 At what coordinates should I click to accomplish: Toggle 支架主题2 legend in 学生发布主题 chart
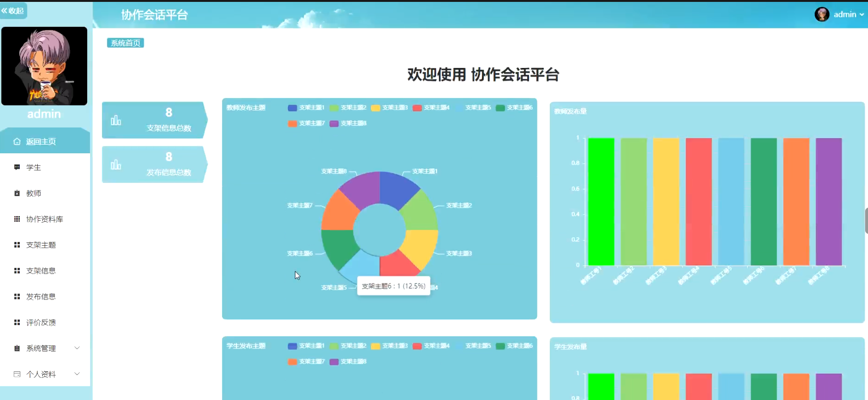tap(348, 346)
